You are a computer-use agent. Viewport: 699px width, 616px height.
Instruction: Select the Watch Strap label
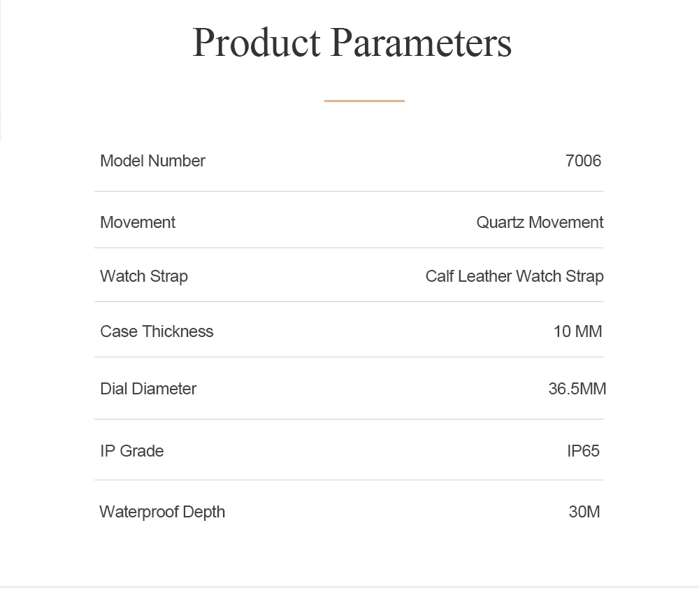(144, 276)
